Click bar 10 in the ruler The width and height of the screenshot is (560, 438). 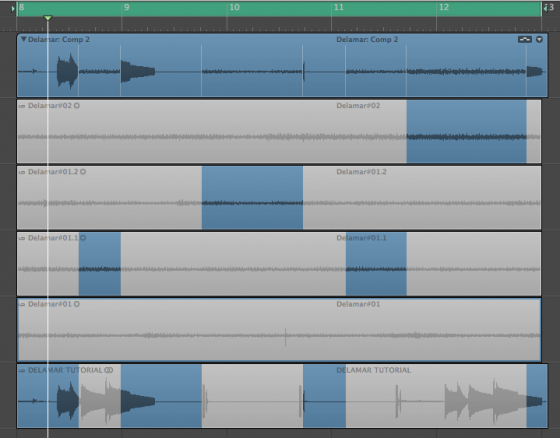pos(234,8)
